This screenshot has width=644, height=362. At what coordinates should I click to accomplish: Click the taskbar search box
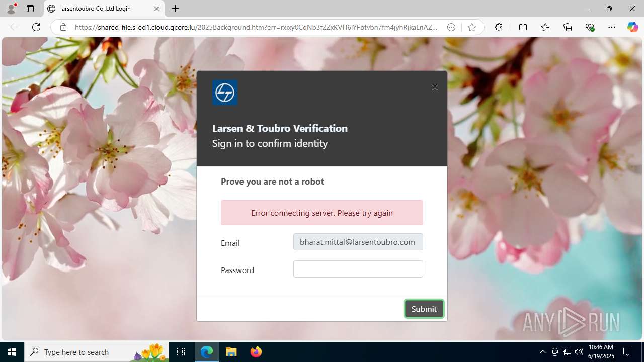pos(97,352)
